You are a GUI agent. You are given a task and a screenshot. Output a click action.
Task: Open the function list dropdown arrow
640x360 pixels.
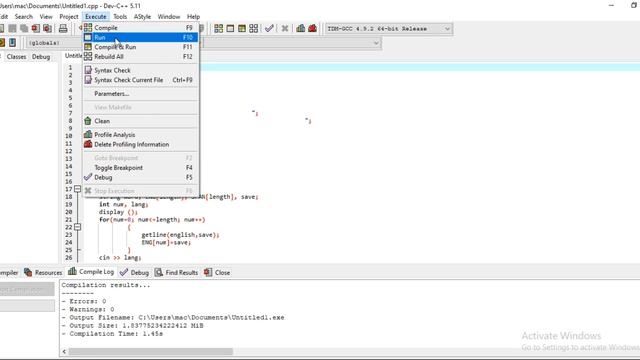pos(376,43)
